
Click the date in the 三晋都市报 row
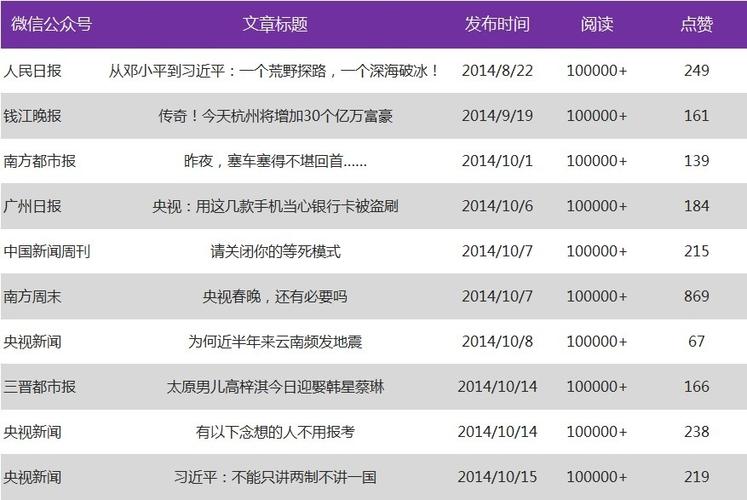[x=497, y=386]
